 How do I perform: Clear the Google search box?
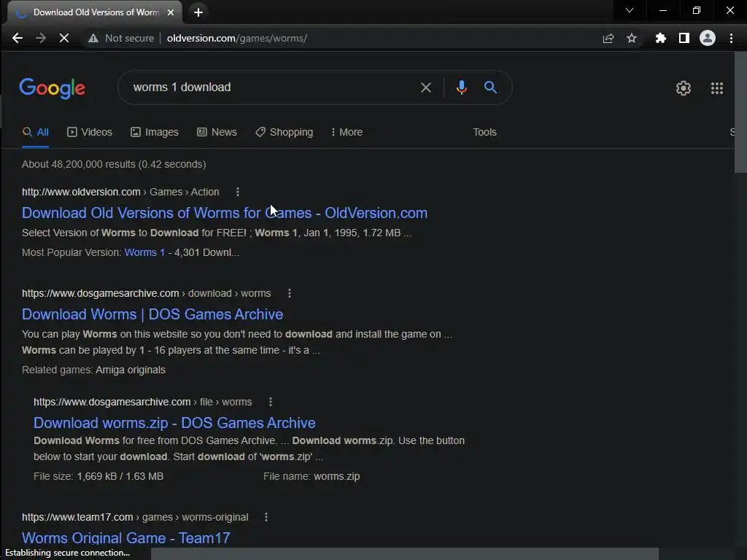coord(426,87)
